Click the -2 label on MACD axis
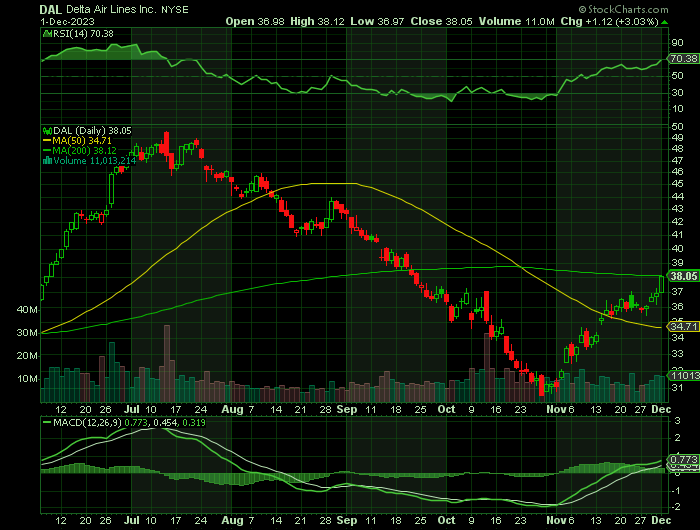The height and width of the screenshot is (530, 700). tap(677, 507)
